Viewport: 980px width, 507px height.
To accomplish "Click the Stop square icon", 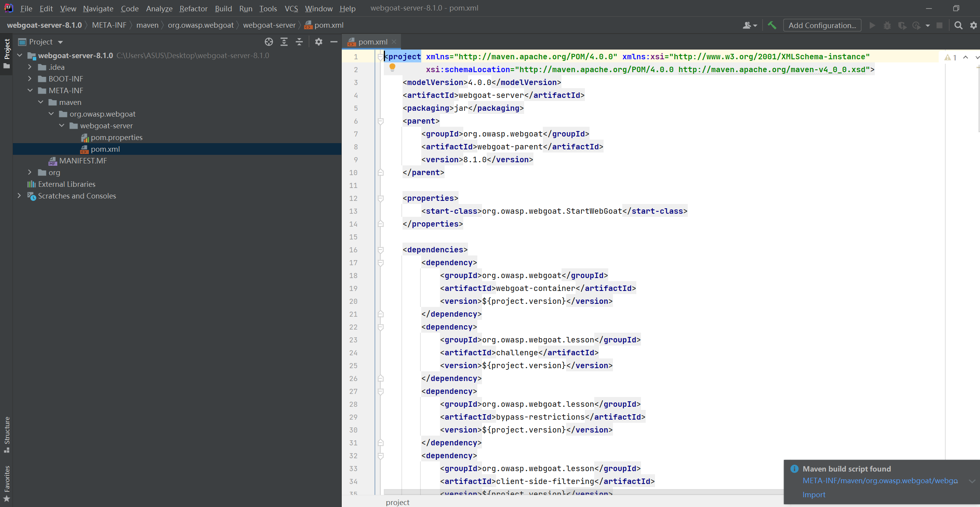I will 939,25.
